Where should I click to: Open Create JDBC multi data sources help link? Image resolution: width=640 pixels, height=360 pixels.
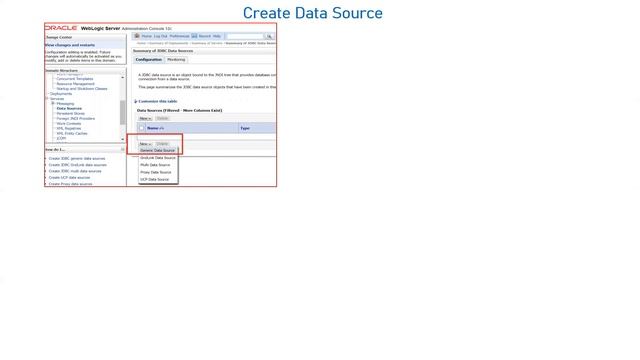point(75,171)
